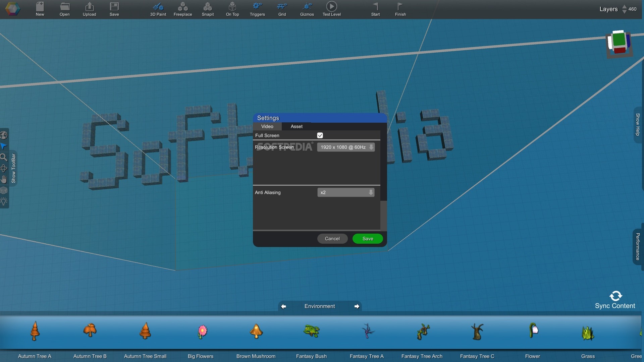
Task: Go to the next asset category
Action: 357,306
